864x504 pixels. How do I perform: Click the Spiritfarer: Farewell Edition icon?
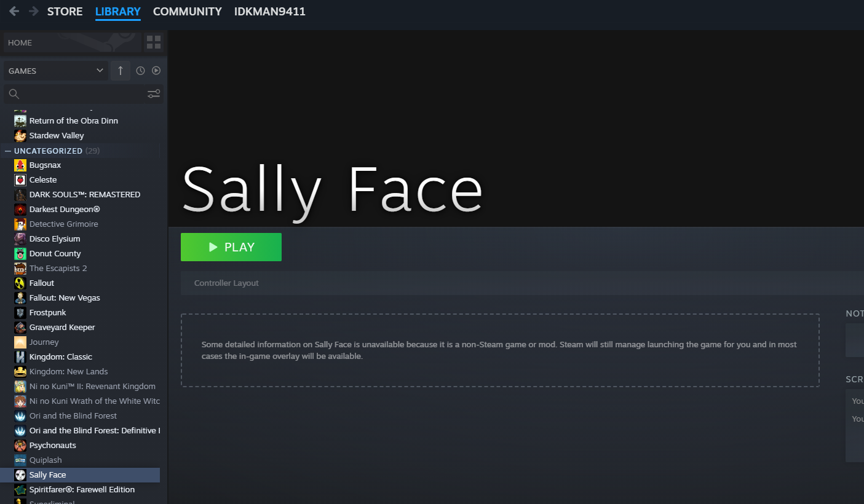[x=20, y=490]
